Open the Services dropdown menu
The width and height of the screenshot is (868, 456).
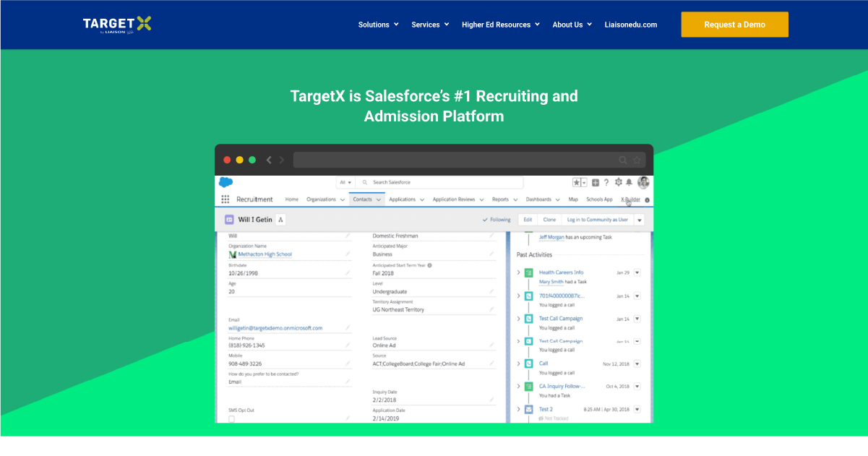point(431,25)
